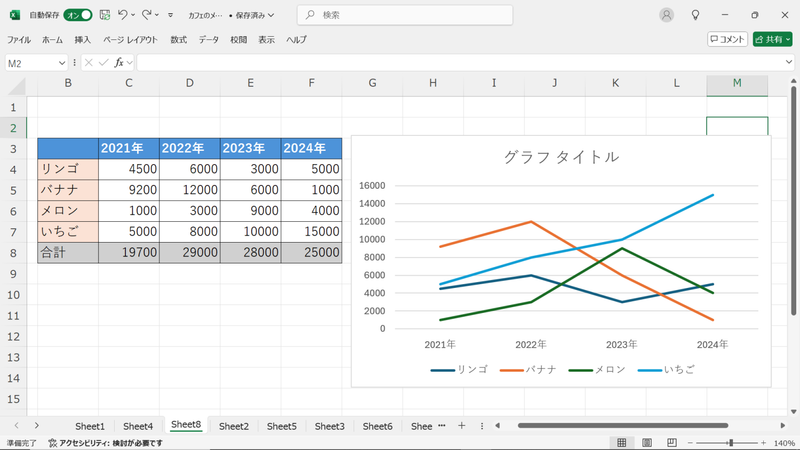The width and height of the screenshot is (800, 450).
Task: Click the いちご legend entry in chart
Action: (666, 369)
